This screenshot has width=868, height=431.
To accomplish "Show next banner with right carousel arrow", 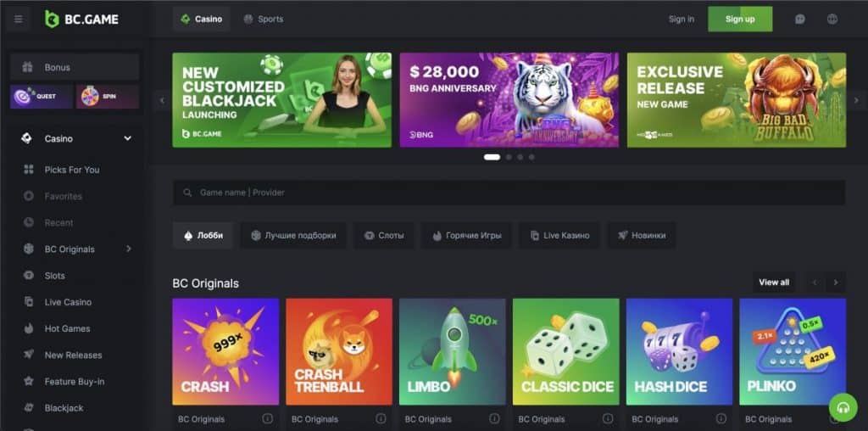I will click(856, 100).
